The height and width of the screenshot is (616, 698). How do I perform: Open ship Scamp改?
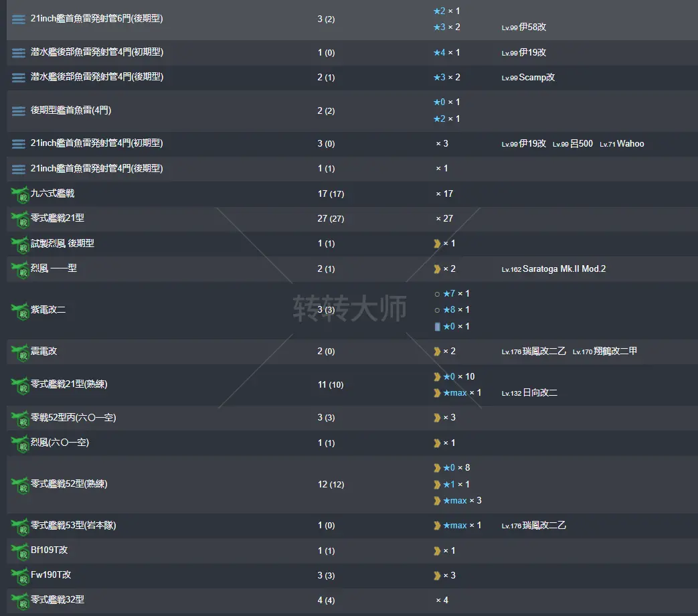537,78
